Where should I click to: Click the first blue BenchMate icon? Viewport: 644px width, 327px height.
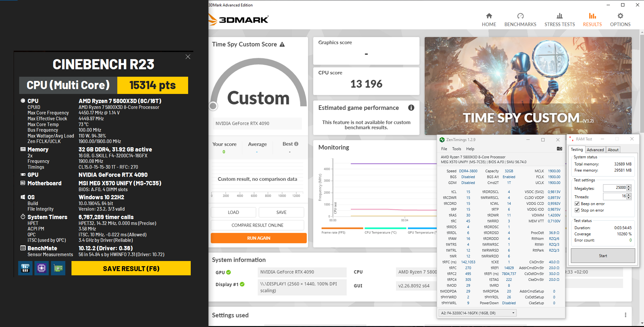click(x=25, y=268)
